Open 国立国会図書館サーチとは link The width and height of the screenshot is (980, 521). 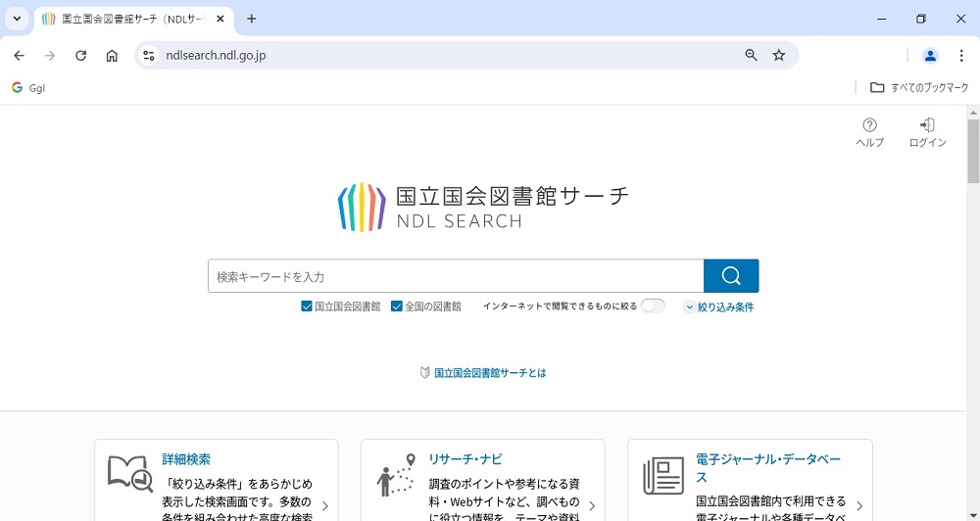490,373
